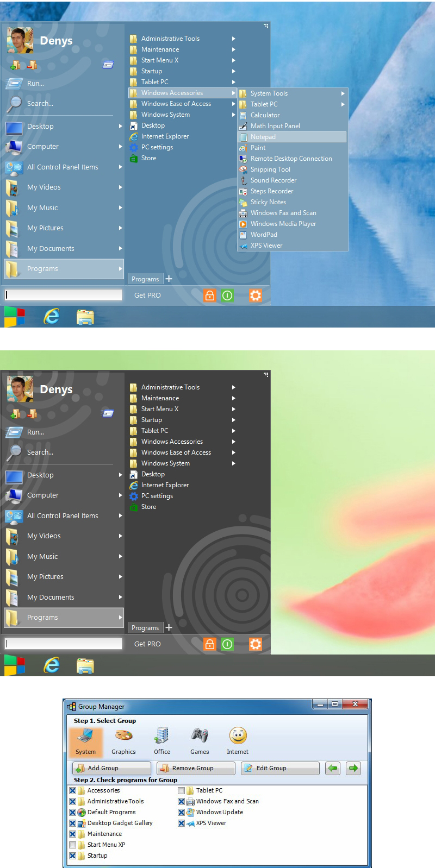Viewport: 435px width, 868px height.
Task: Check the Tablet PC checkbox in Group Manager
Action: (x=181, y=790)
